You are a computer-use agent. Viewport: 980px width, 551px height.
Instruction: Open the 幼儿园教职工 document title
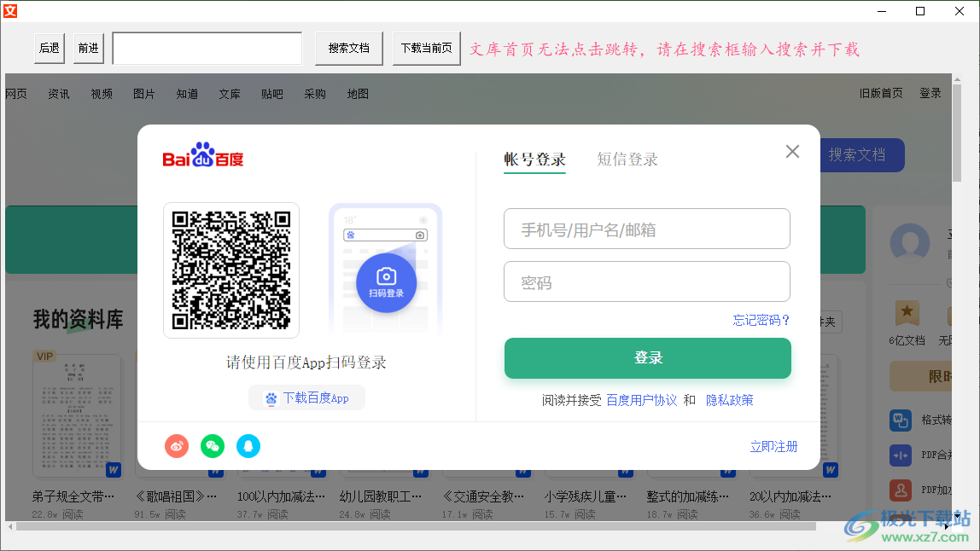tap(380, 496)
